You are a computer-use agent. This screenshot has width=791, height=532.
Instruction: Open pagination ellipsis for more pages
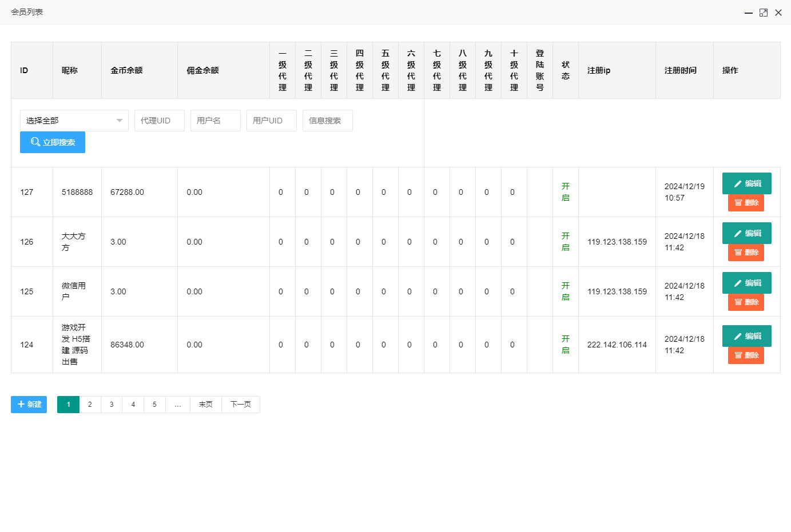tap(178, 405)
